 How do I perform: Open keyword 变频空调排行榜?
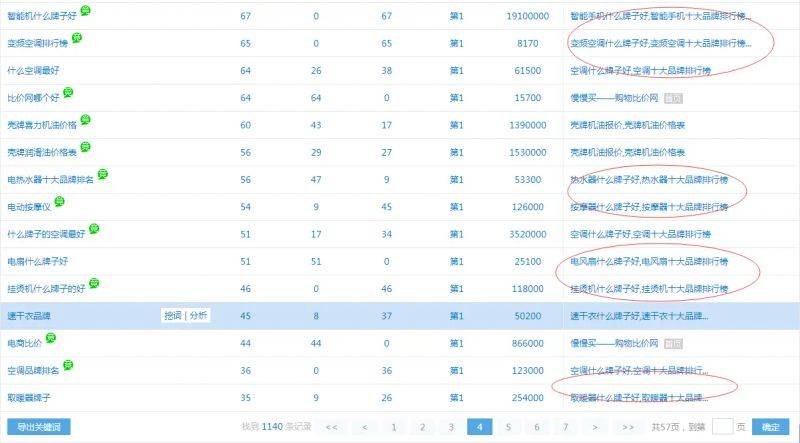38,43
